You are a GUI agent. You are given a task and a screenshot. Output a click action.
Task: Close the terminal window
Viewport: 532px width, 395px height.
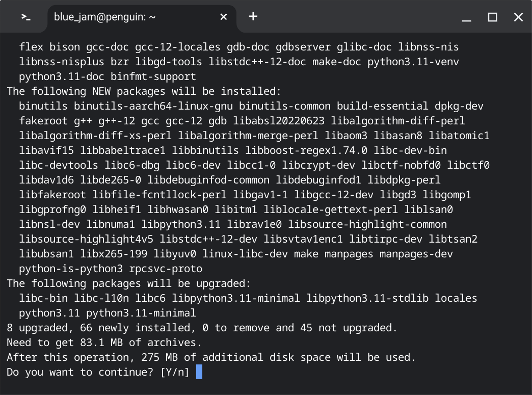pos(518,17)
